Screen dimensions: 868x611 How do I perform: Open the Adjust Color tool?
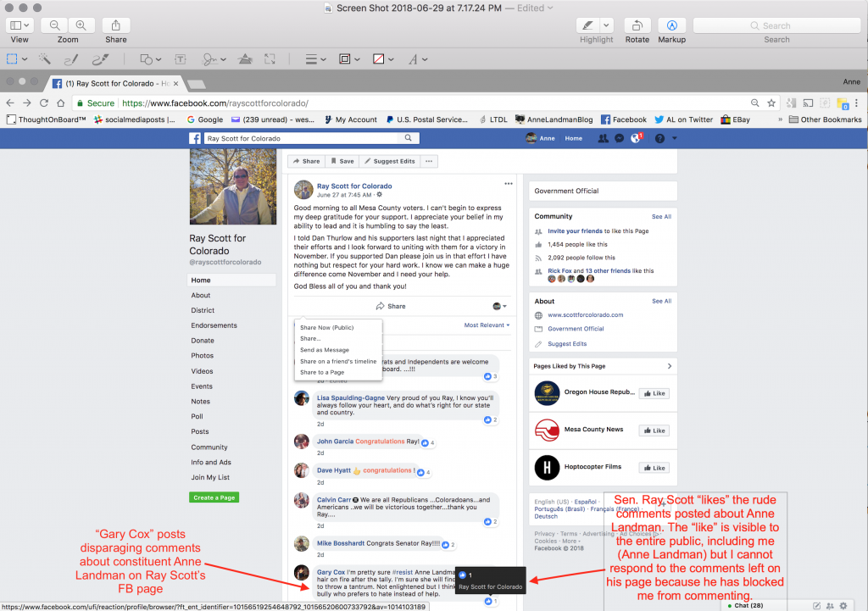point(245,59)
